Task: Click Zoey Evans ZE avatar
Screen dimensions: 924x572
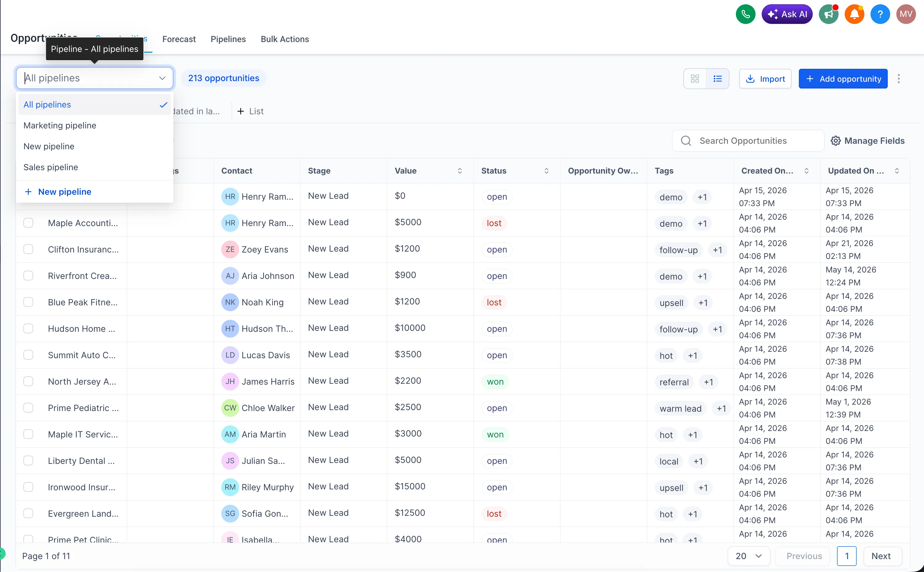Action: tap(230, 249)
